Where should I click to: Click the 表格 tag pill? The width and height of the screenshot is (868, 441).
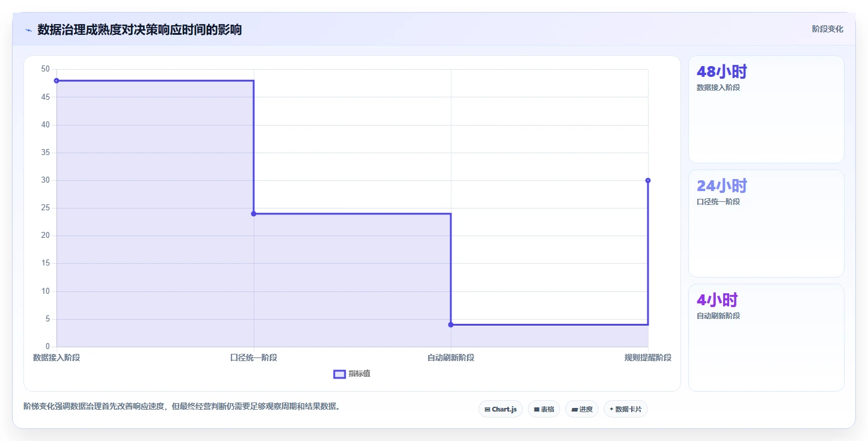[544, 409]
